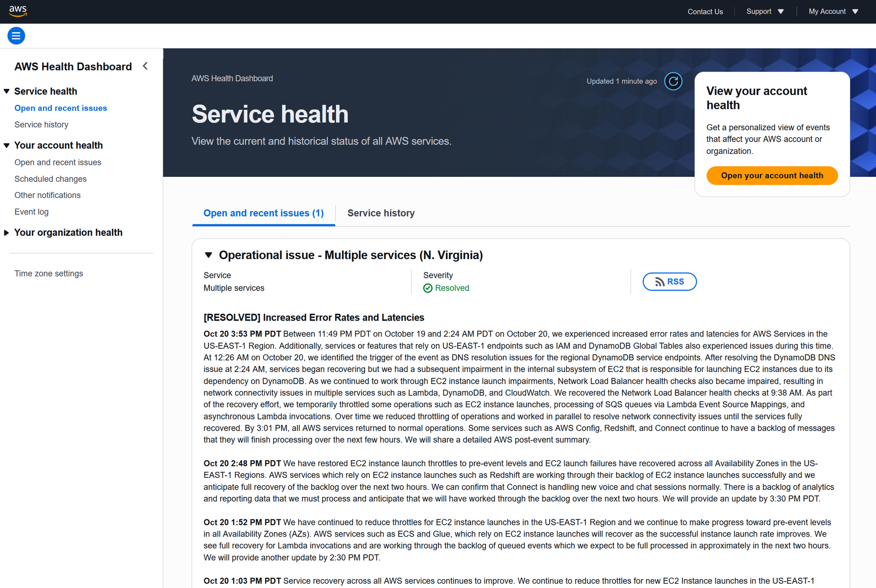Open the My Account dropdown menu
The height and width of the screenshot is (588, 876).
pyautogui.click(x=833, y=11)
